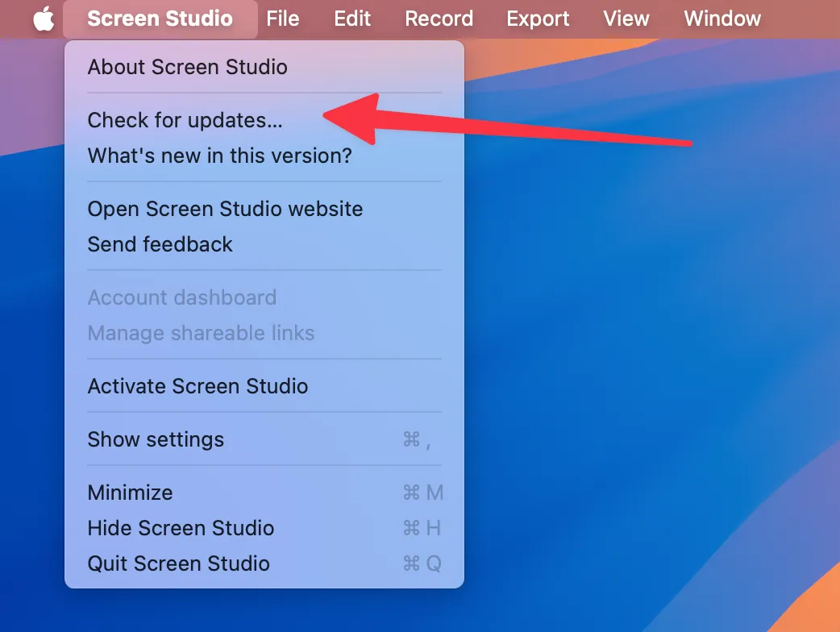Screen dimensions: 840x632
Task: Open the View menu
Action: pos(626,19)
